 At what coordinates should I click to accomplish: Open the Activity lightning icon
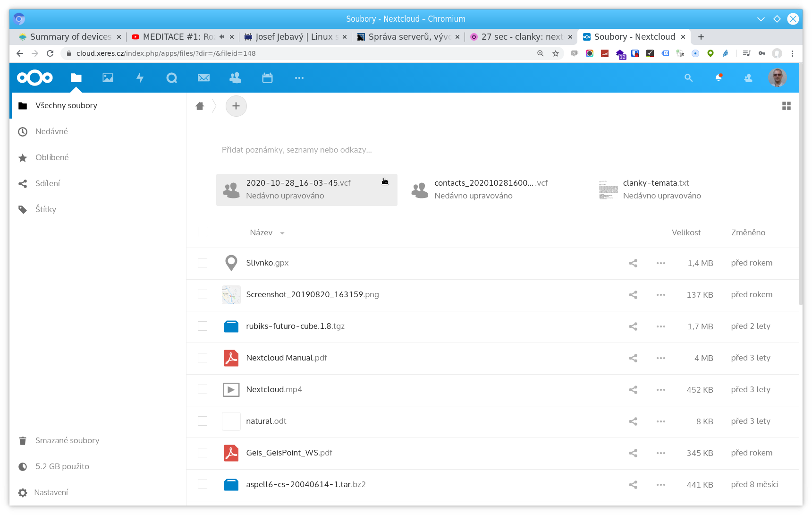[x=140, y=78]
